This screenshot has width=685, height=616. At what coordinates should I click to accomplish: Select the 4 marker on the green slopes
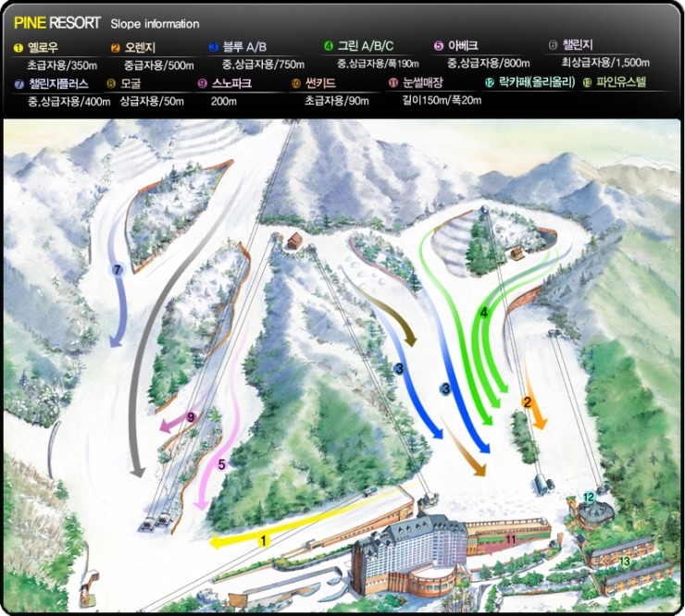point(483,313)
